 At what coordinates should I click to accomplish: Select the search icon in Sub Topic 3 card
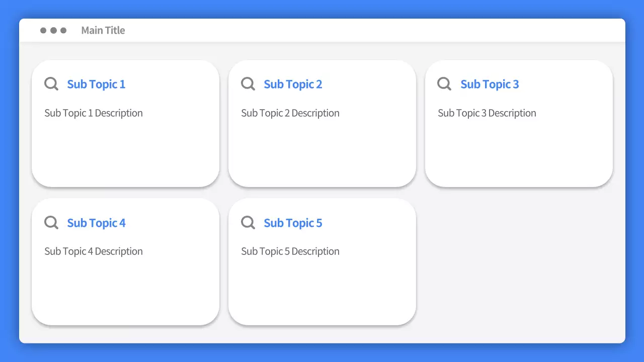pyautogui.click(x=444, y=83)
